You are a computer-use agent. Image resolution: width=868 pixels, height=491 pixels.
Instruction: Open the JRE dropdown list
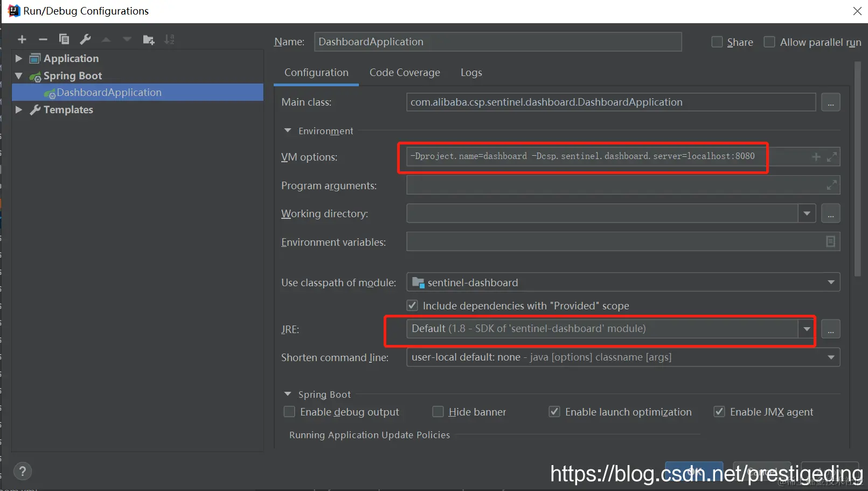click(807, 329)
